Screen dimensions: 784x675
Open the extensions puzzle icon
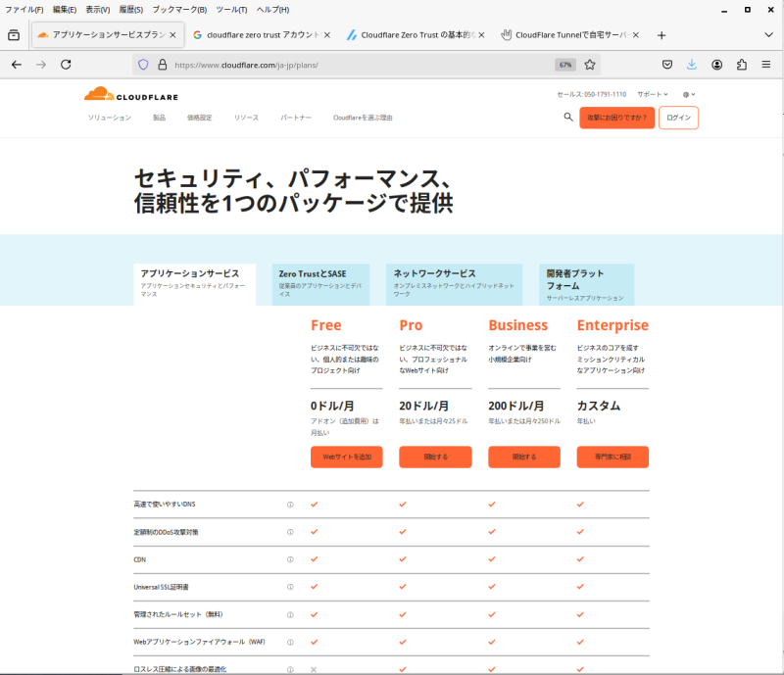click(x=742, y=65)
